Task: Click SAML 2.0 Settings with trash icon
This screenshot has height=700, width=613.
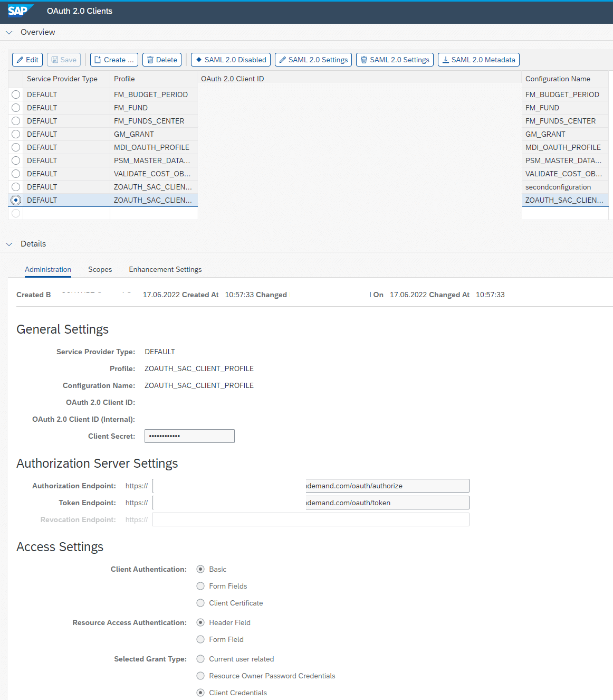Action: pyautogui.click(x=395, y=60)
